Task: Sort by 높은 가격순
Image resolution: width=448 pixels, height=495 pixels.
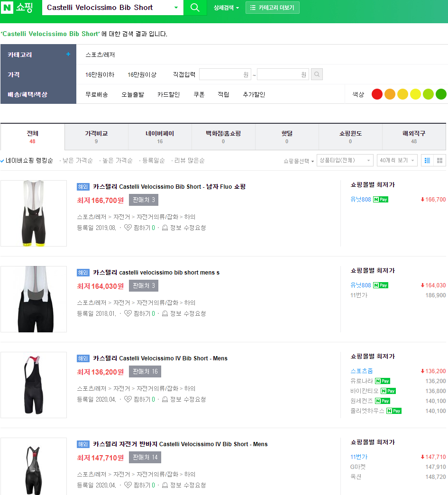Action: (x=118, y=160)
